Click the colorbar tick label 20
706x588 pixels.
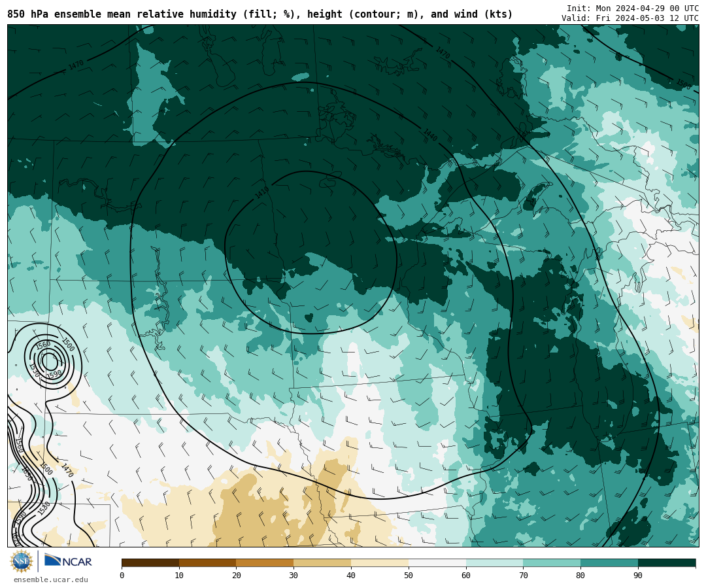[x=237, y=576]
